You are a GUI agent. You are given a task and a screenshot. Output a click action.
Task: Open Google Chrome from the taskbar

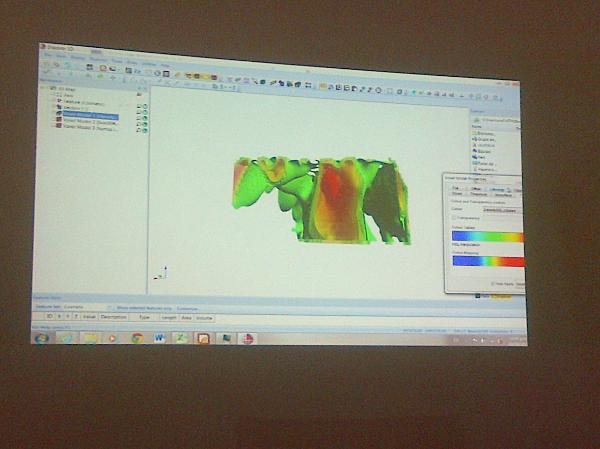click(136, 338)
